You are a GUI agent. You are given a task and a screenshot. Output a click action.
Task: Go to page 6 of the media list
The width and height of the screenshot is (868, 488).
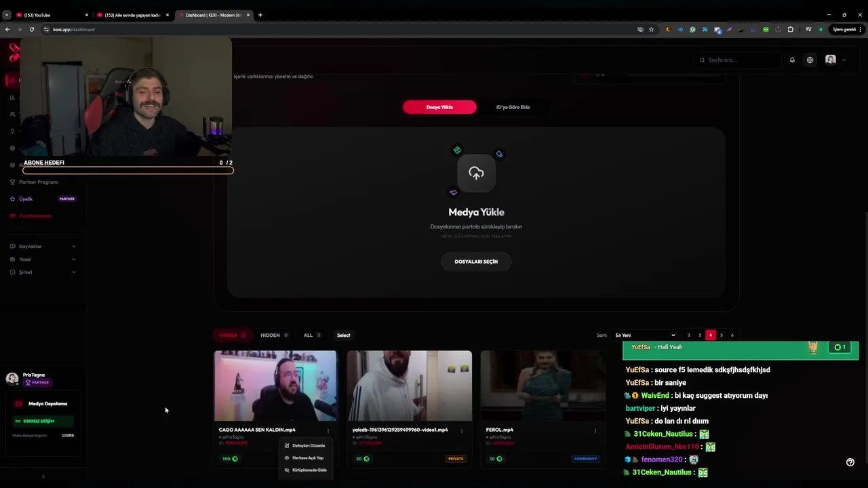pyautogui.click(x=732, y=335)
